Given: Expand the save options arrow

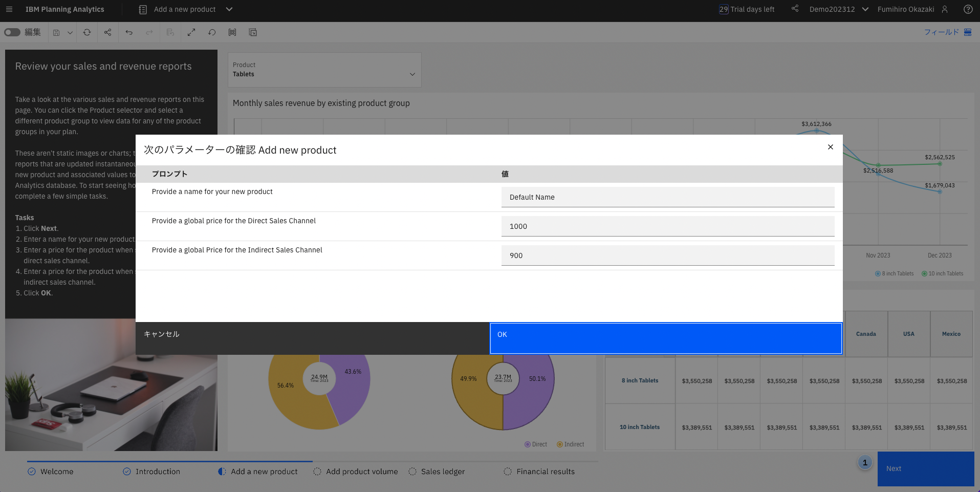Looking at the screenshot, I should 70,32.
